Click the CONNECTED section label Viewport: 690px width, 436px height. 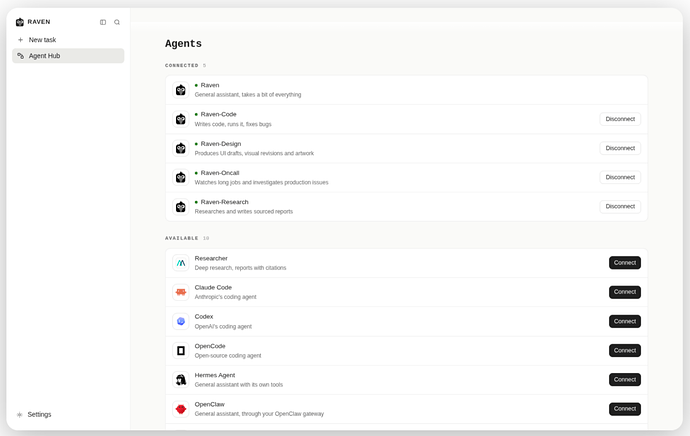[x=182, y=66]
